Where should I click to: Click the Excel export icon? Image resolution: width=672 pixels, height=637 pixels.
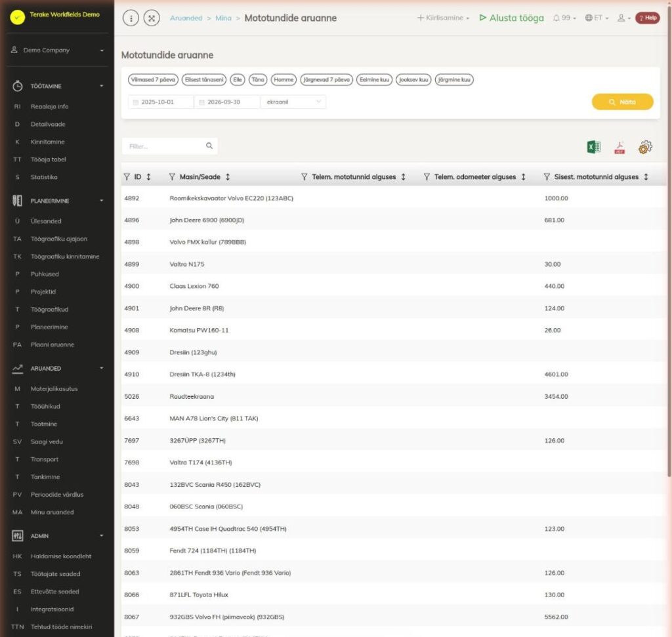point(593,147)
